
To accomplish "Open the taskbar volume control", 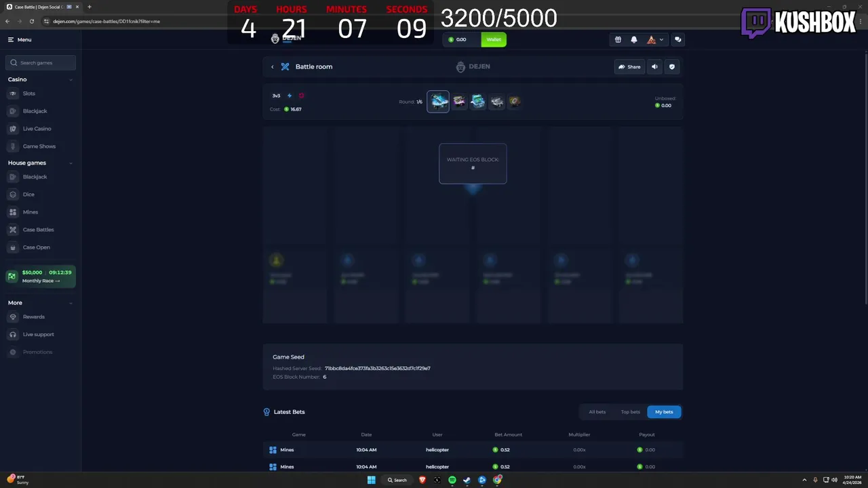I will click(x=833, y=480).
